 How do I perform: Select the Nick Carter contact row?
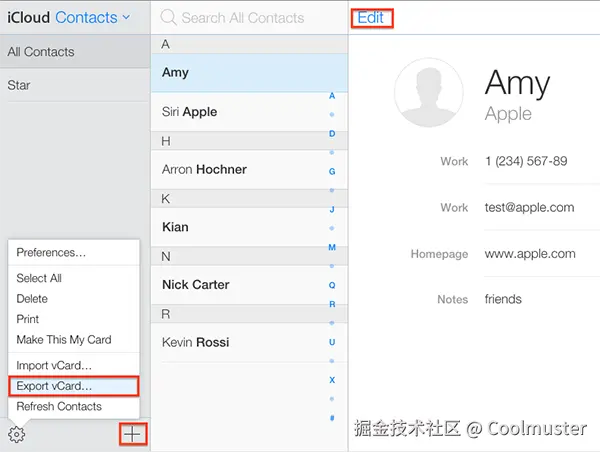click(x=249, y=285)
